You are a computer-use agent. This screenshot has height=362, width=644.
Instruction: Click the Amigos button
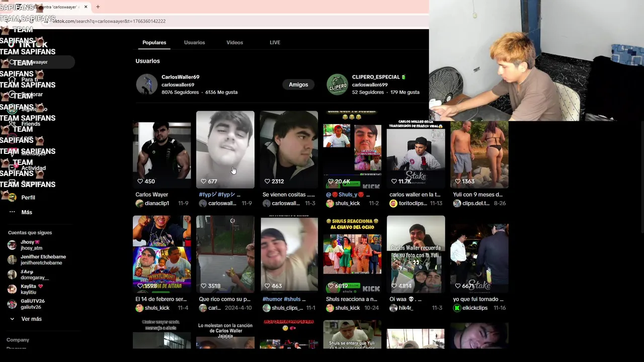point(298,84)
